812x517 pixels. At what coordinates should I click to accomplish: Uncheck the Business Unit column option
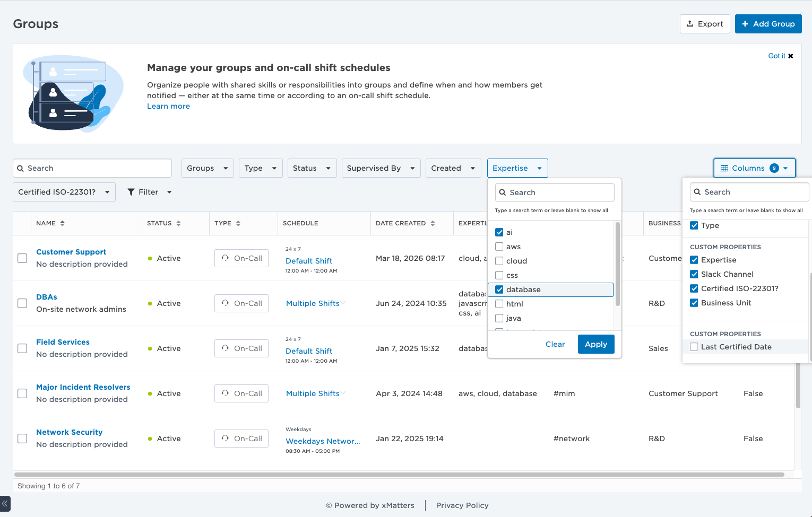click(694, 303)
